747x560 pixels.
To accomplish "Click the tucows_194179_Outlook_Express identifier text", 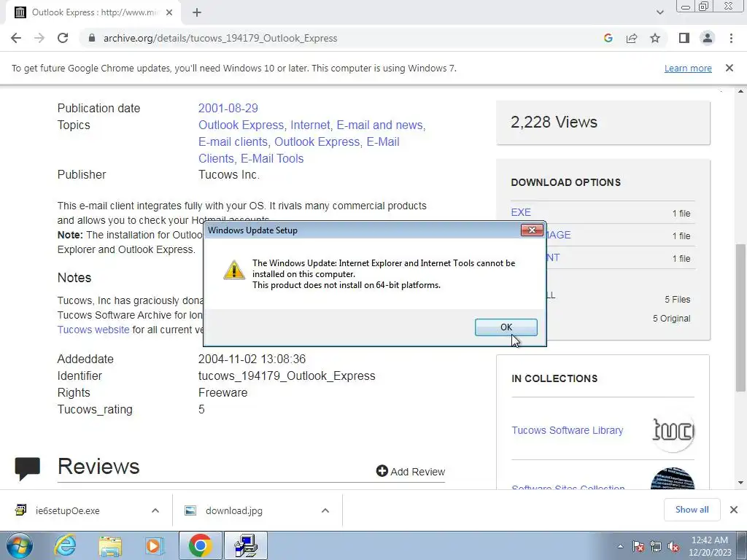I will click(286, 376).
